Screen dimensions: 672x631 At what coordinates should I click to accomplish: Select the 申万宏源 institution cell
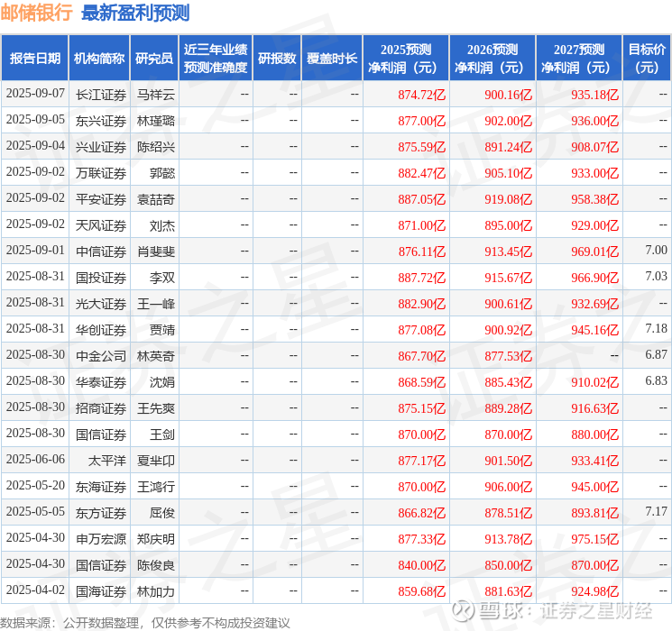101,539
